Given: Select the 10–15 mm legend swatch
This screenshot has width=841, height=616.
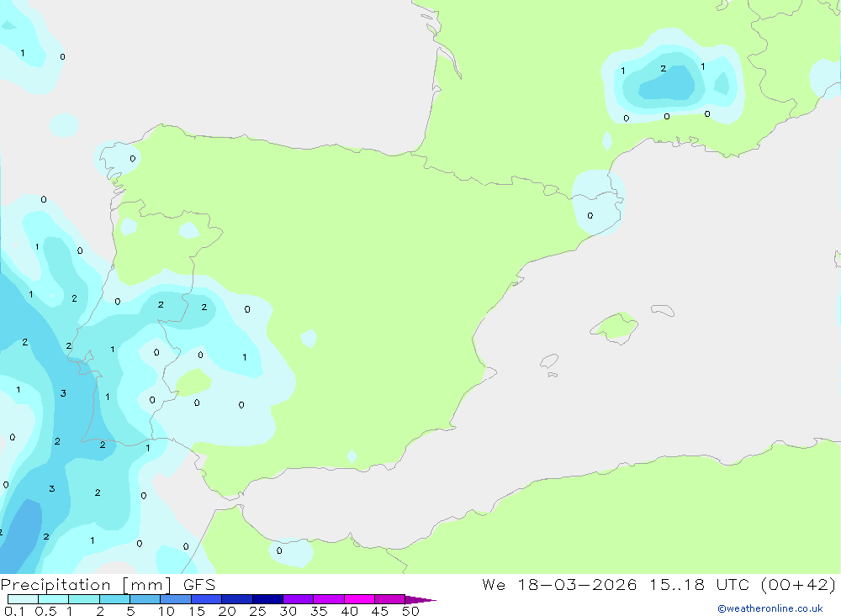Looking at the screenshot, I should [176, 599].
